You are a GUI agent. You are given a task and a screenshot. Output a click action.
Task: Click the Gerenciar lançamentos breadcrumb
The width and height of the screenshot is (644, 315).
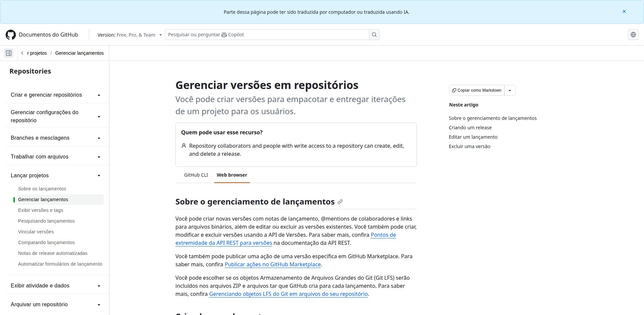point(79,53)
